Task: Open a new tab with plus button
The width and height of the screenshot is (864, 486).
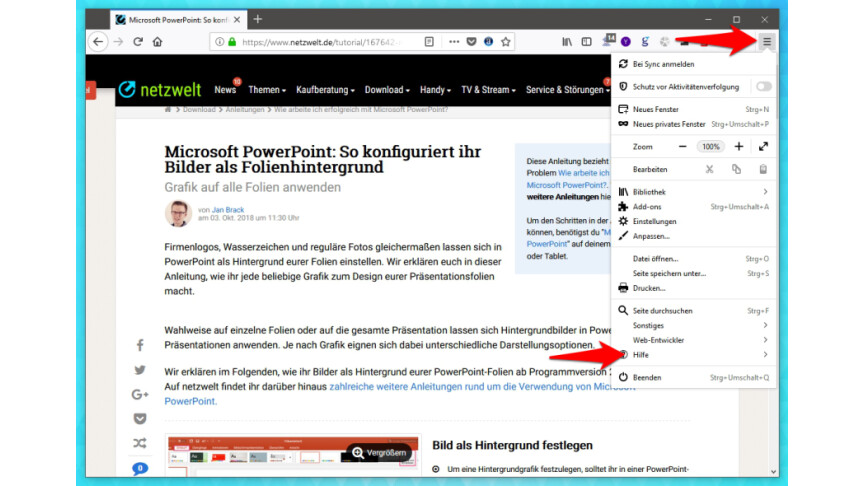Action: point(257,19)
